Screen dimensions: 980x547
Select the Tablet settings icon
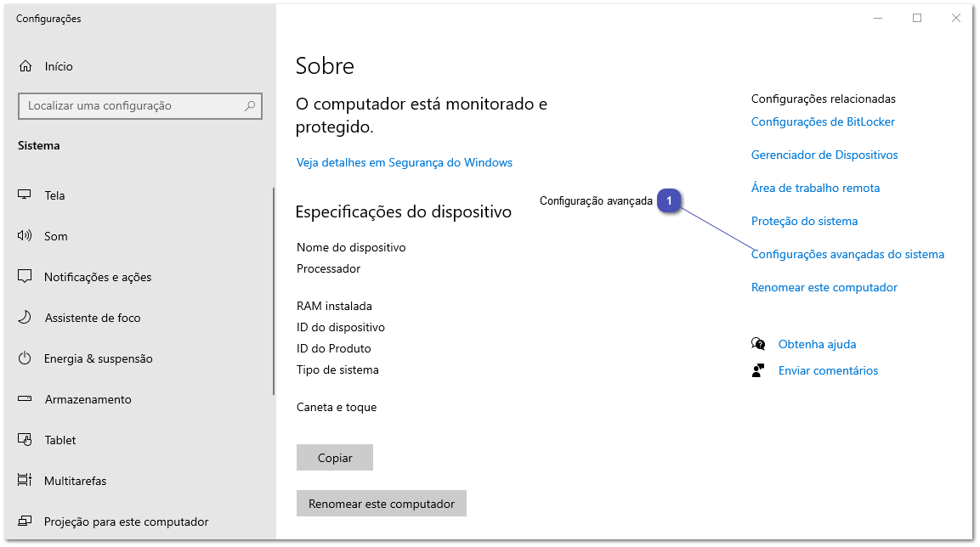tap(25, 439)
